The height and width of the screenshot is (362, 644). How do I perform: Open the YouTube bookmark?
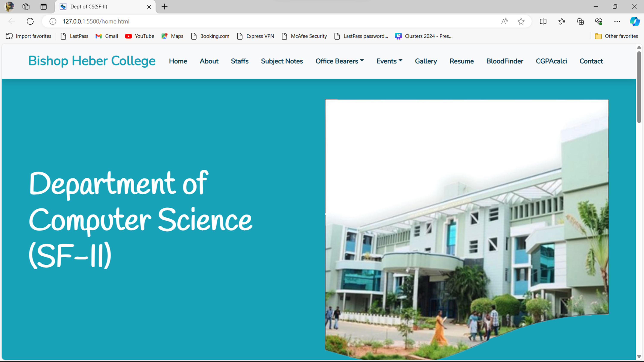click(x=140, y=36)
